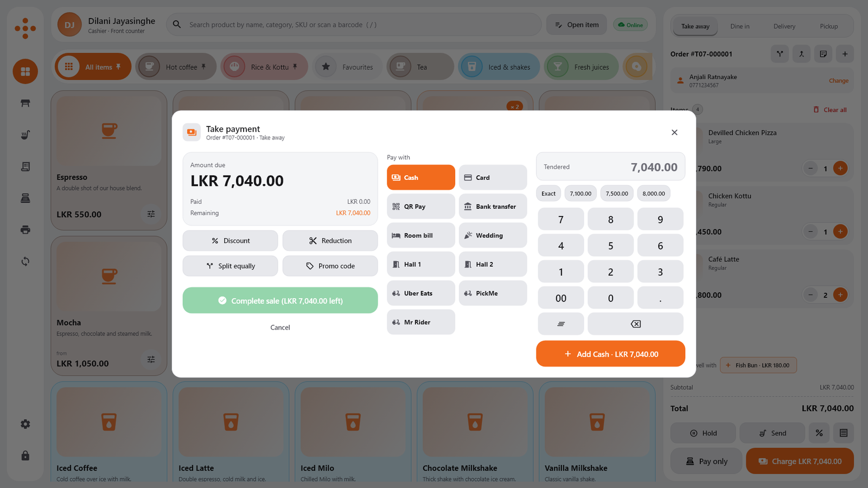Viewport: 868px width, 488px height.
Task: Tap keypad double zero key
Action: coord(561,298)
